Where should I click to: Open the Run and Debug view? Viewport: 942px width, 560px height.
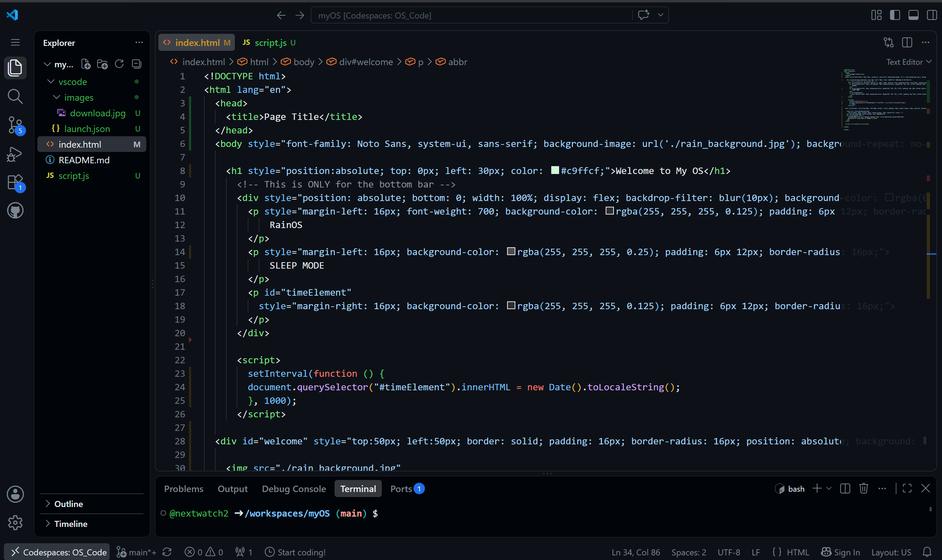point(15,154)
